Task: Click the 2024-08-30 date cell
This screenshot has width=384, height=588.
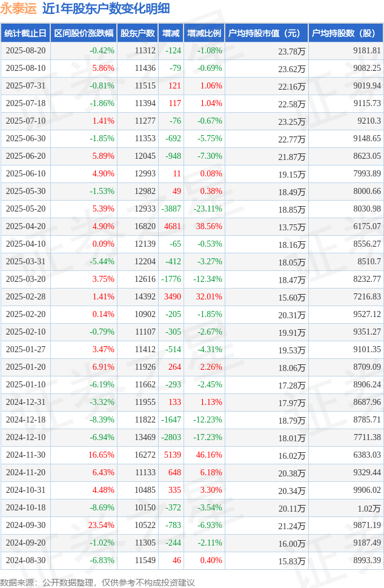Action: coord(25,560)
